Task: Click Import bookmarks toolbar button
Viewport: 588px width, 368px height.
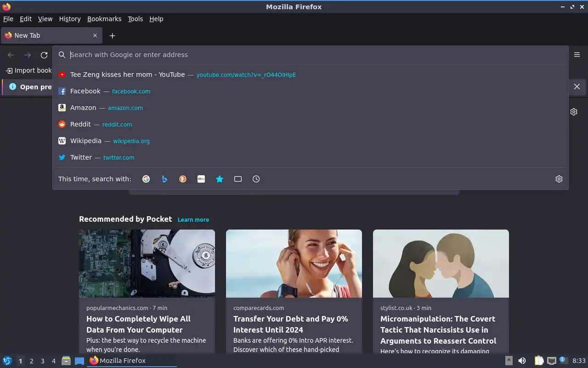Action: point(28,70)
